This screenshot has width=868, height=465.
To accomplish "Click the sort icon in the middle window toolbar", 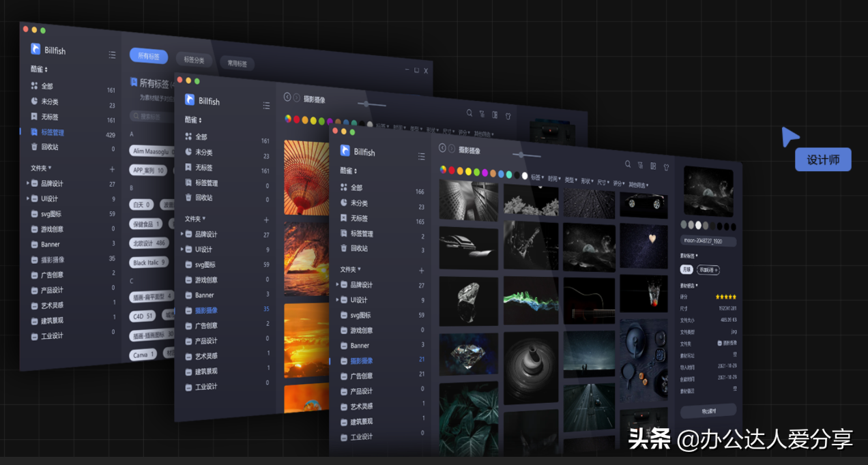I will (482, 114).
